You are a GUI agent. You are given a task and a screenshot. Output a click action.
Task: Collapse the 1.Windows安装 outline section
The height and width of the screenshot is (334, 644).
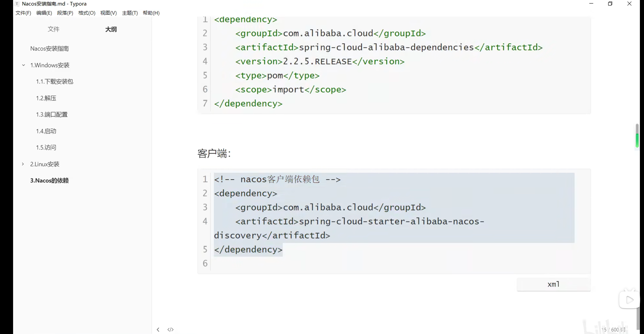coord(24,65)
